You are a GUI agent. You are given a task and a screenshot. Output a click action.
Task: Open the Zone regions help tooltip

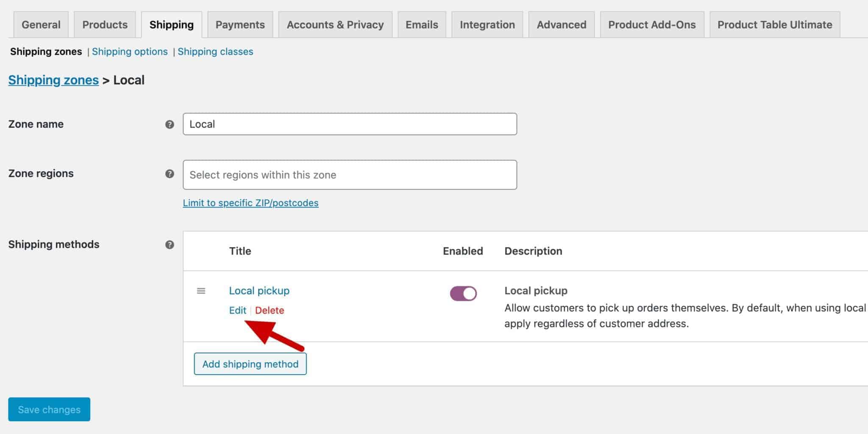(x=169, y=174)
